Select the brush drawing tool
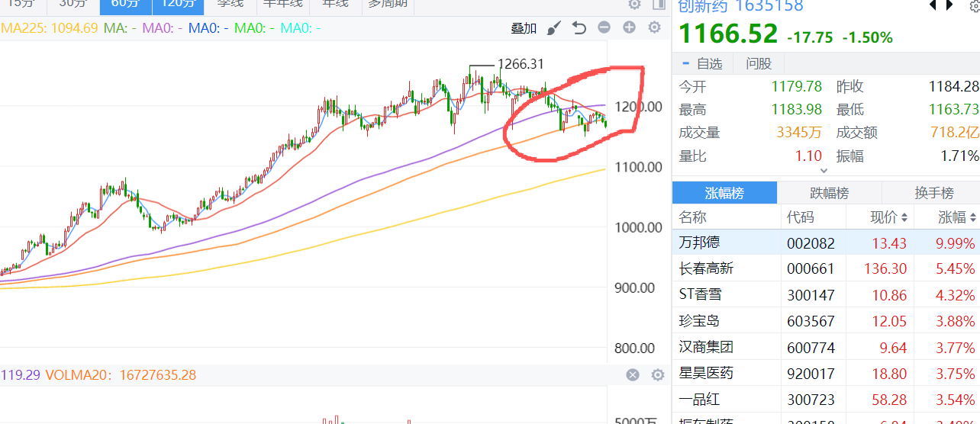This screenshot has height=424, width=980. [x=554, y=28]
